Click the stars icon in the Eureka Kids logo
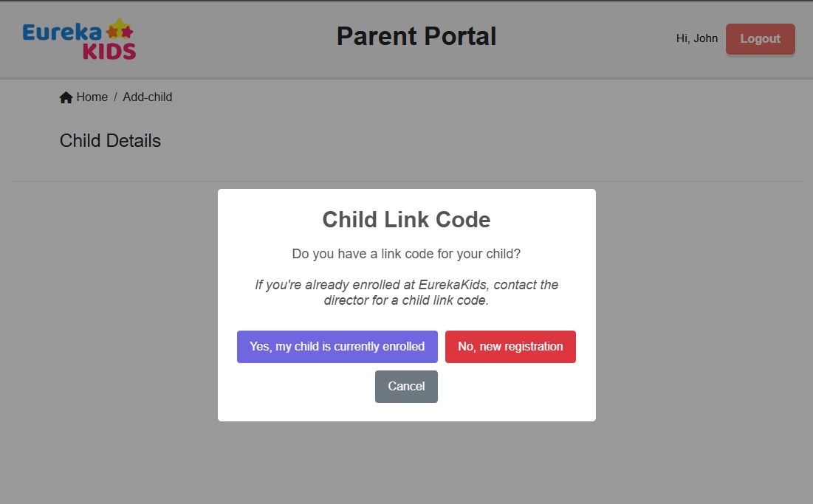 click(120, 30)
